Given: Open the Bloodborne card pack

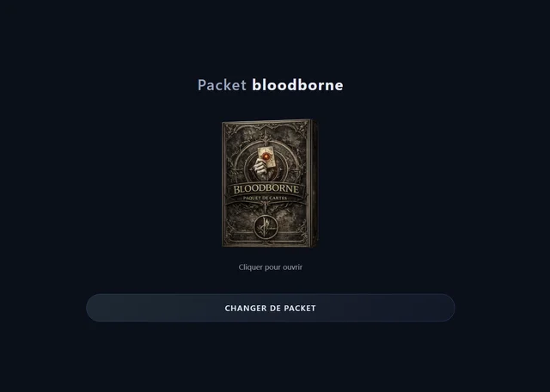Looking at the screenshot, I should pyautogui.click(x=270, y=183).
